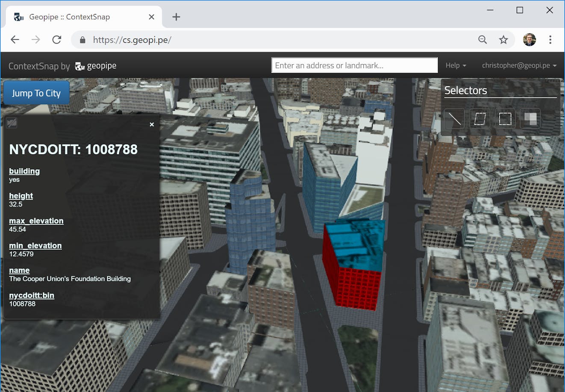The image size is (565, 392).
Task: Open a new browser tab
Action: (x=176, y=17)
